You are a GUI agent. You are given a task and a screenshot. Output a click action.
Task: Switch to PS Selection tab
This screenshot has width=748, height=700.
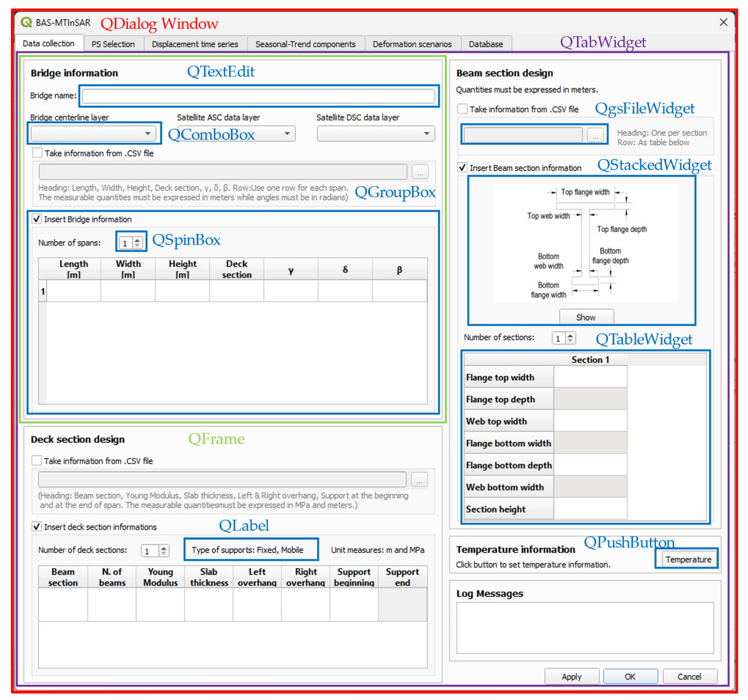113,44
